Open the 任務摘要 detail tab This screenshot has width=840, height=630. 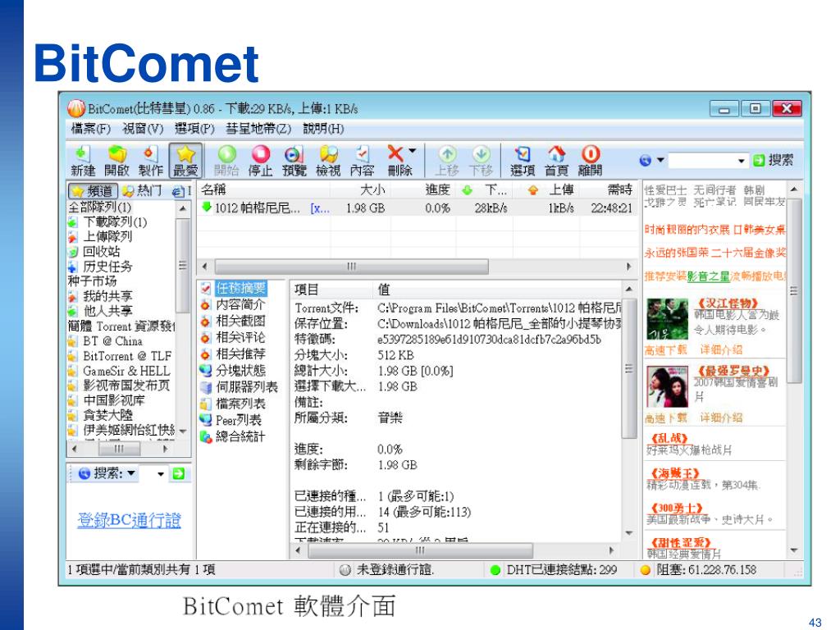[240, 288]
